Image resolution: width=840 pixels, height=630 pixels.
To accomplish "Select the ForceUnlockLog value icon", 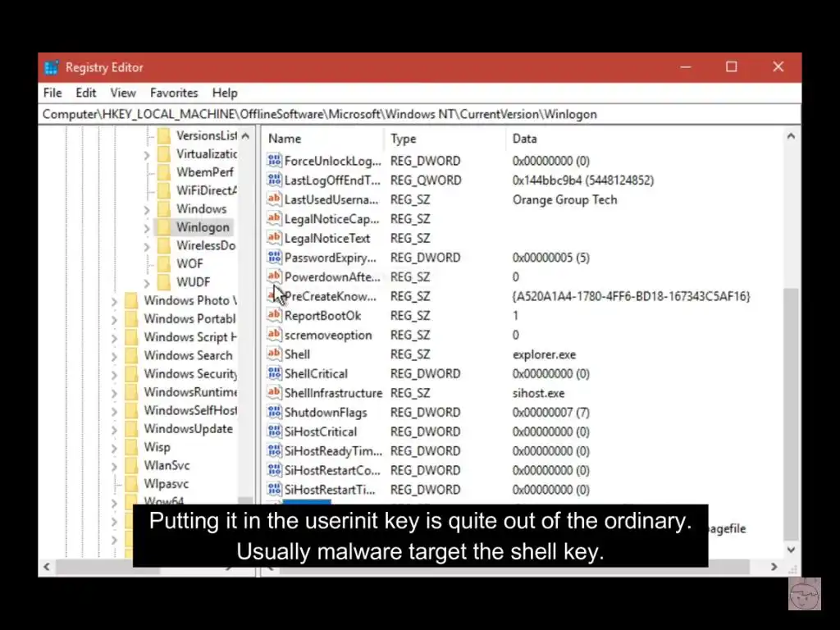I will [274, 160].
